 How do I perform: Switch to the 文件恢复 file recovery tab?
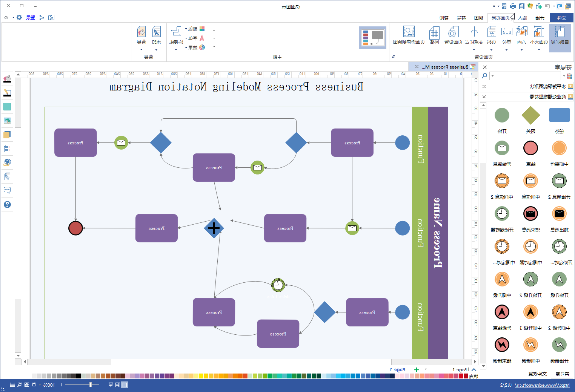click(538, 374)
